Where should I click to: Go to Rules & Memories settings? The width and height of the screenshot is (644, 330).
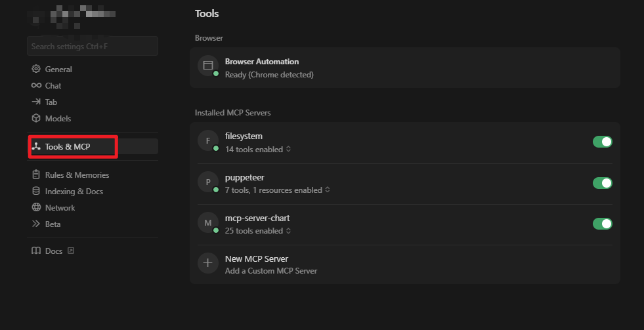point(77,175)
